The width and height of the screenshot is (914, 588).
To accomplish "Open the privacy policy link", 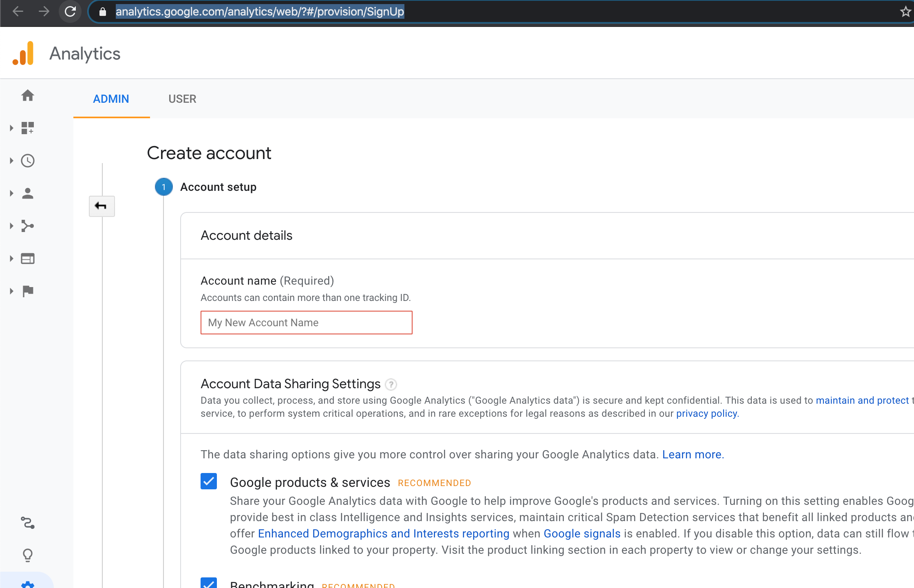I will (706, 413).
